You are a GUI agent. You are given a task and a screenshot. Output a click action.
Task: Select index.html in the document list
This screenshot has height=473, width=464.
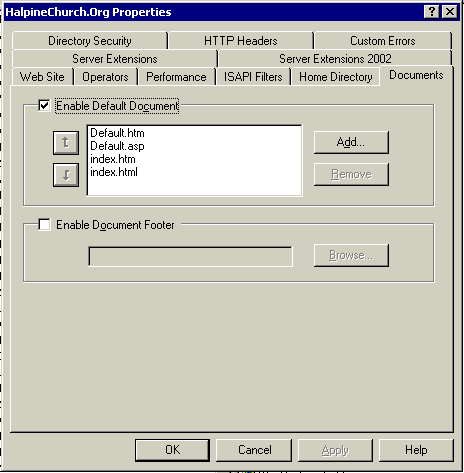114,172
